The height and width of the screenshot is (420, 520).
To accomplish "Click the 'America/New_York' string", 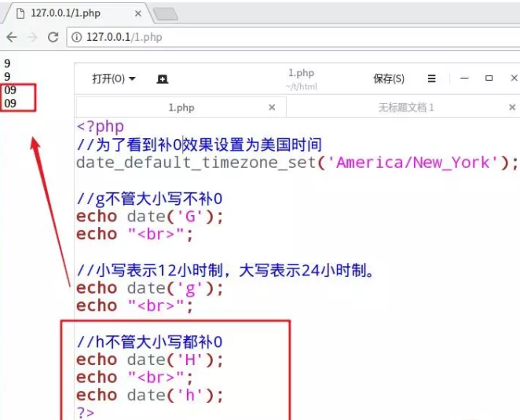I will coord(413,163).
